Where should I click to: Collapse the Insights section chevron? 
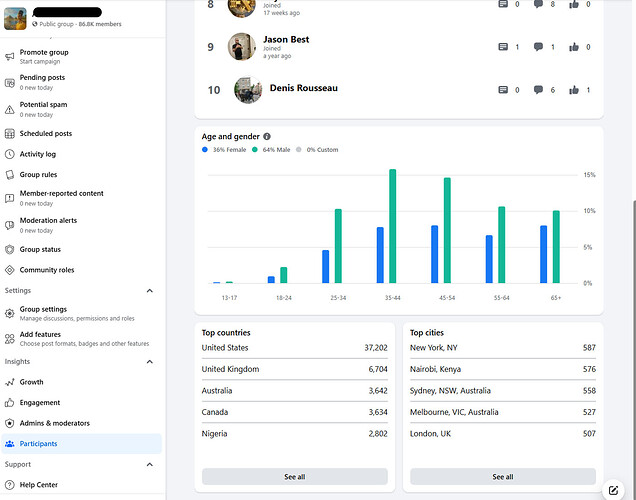tap(150, 362)
